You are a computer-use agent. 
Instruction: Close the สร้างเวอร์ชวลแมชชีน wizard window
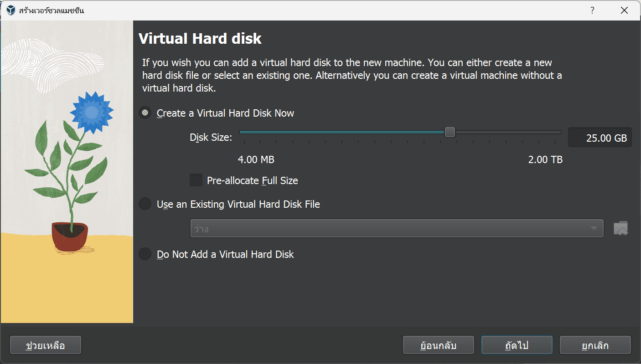624,10
